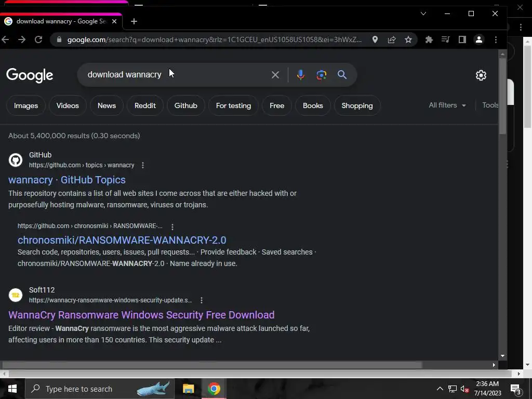Screen dimensions: 532x399
Task: Reload the Google search page
Action: pos(38,39)
